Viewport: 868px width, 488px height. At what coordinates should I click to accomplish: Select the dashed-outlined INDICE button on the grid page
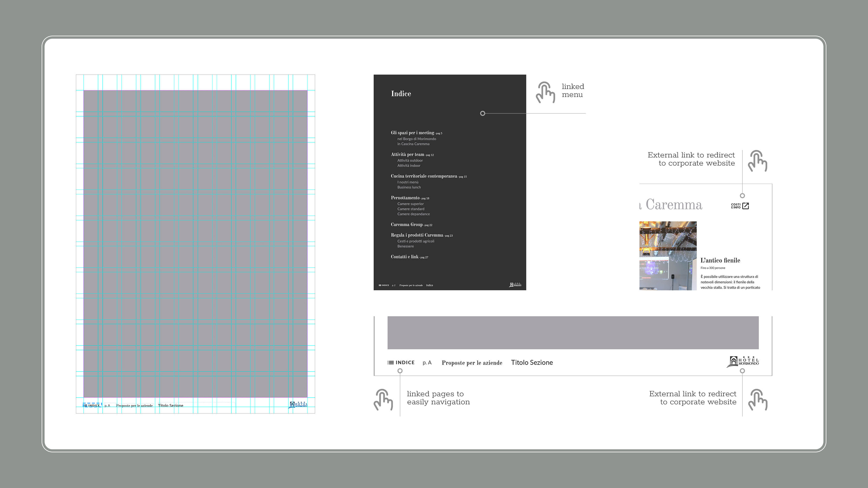tap(92, 405)
